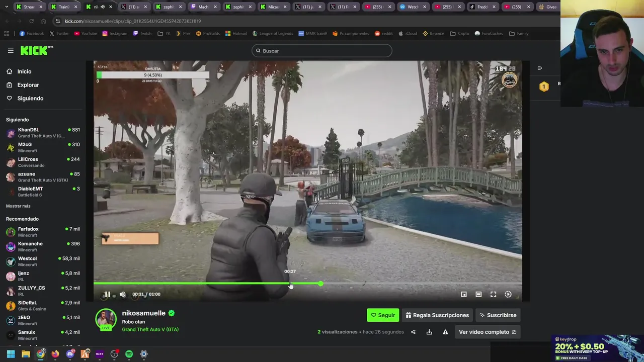Viewport: 644px width, 362px height.
Task: Click the KICK logo
Action: coord(36,50)
